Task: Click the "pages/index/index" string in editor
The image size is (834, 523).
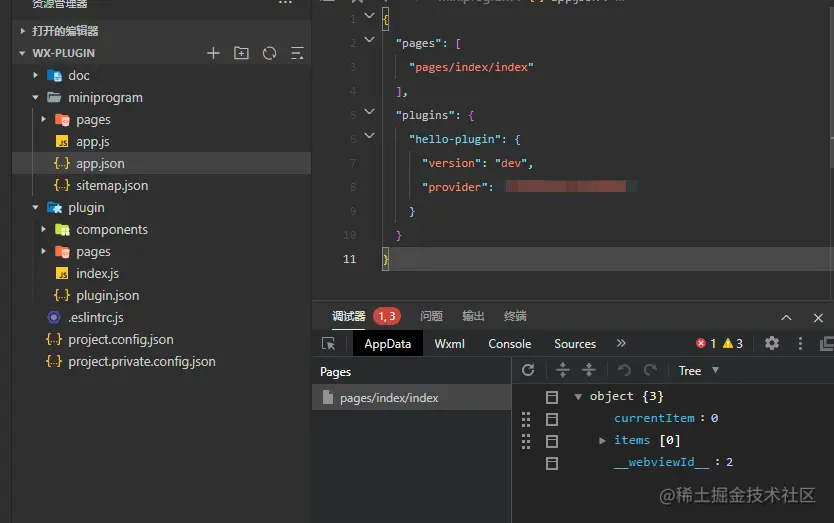Action: coord(471,67)
